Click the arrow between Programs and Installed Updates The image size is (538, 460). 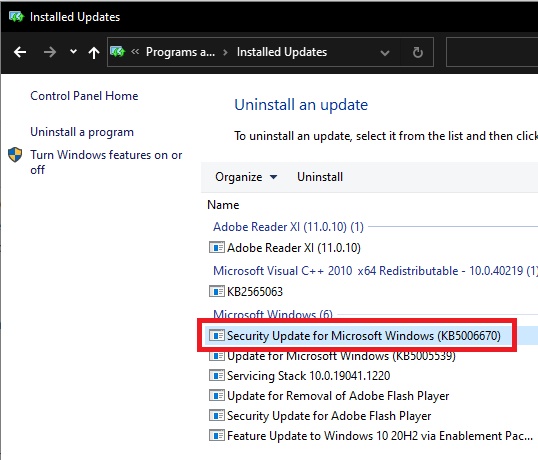pyautogui.click(x=225, y=52)
